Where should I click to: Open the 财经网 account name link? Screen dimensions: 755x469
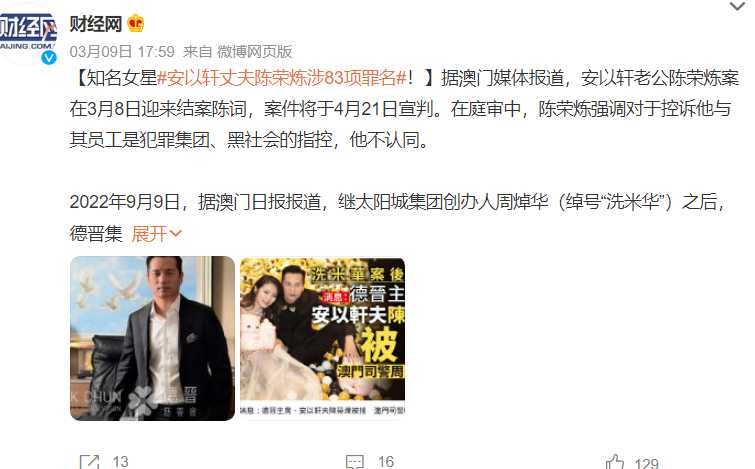95,23
